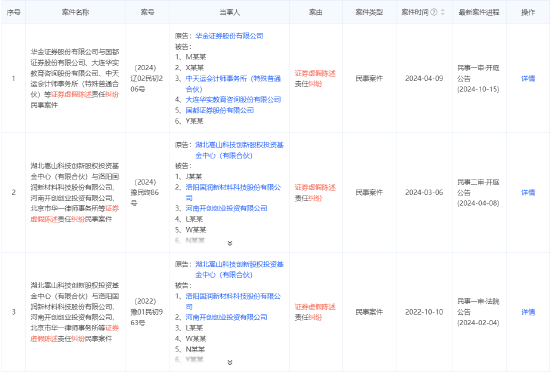Open 详情 for the 2022-10-10 case
This screenshot has width=550, height=375.
point(528,312)
